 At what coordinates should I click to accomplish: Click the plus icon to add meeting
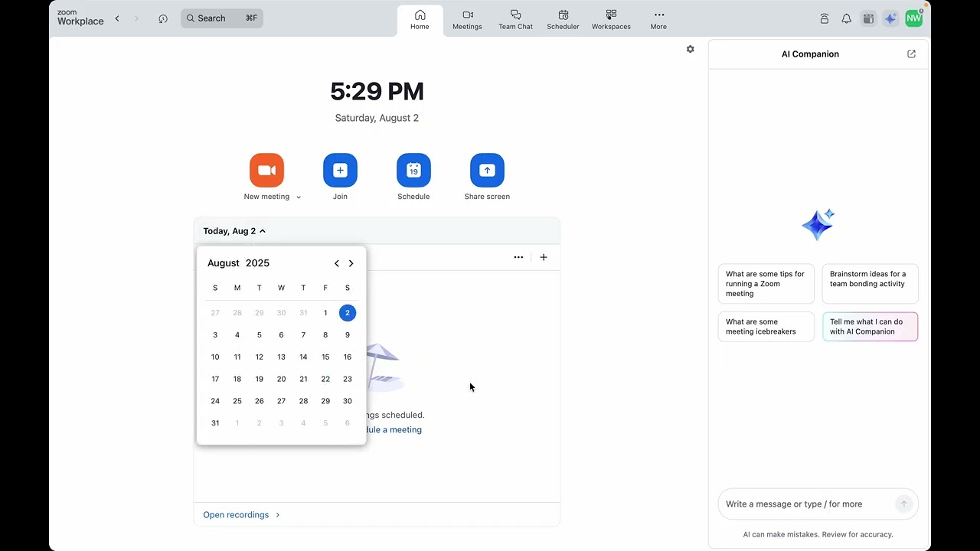pyautogui.click(x=544, y=257)
